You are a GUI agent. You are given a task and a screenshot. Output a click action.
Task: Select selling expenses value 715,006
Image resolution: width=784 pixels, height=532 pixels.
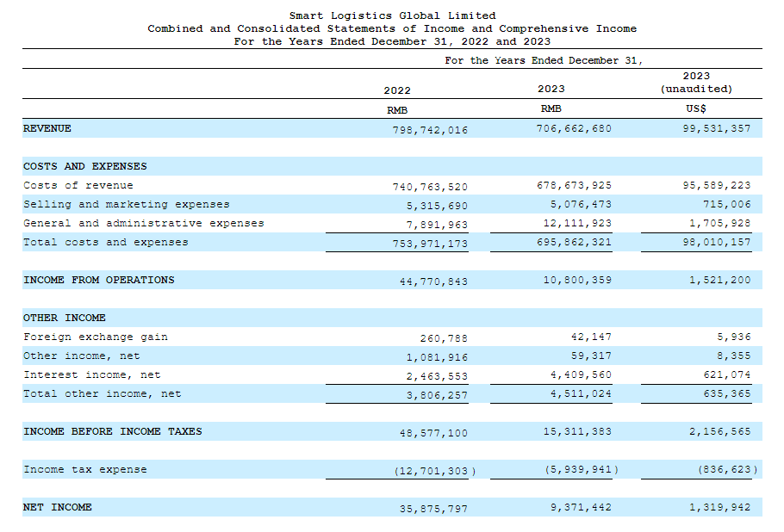tap(727, 204)
